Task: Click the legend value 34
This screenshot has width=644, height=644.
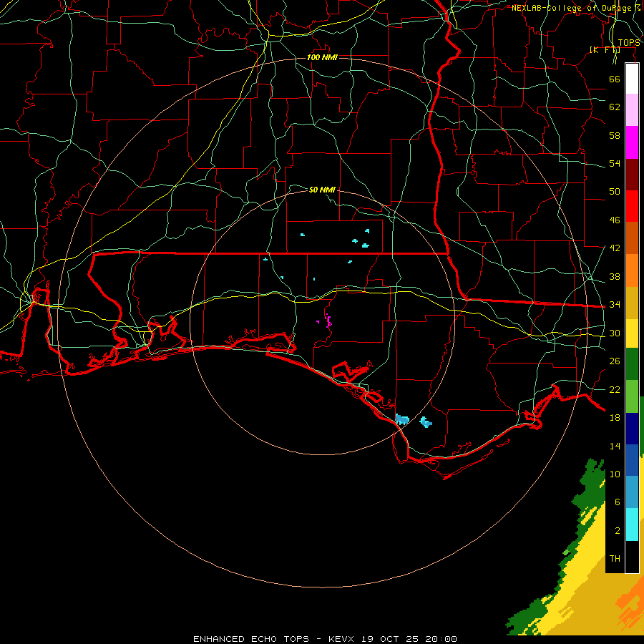Action: pyautogui.click(x=615, y=304)
